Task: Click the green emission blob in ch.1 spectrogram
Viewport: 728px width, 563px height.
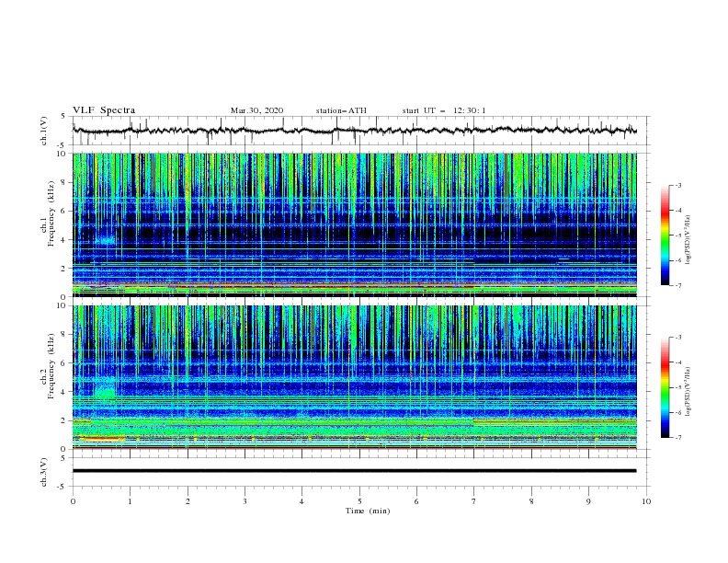Action: pos(106,240)
